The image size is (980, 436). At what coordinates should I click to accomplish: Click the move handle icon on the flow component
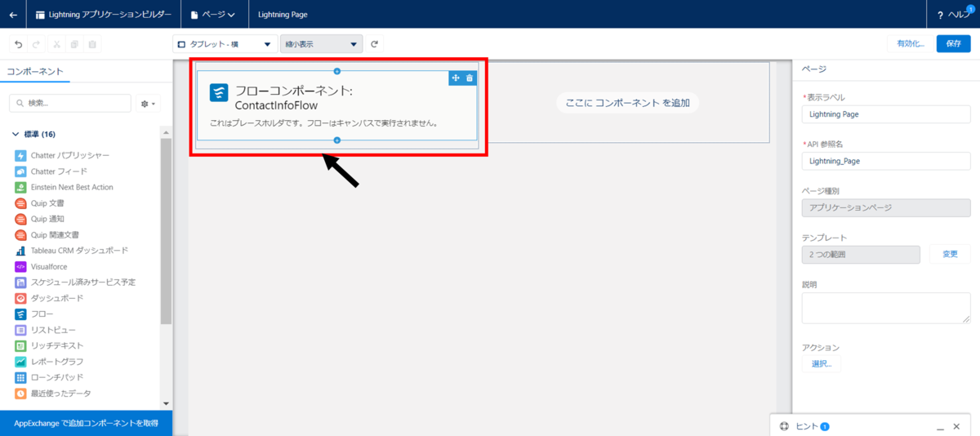click(456, 78)
